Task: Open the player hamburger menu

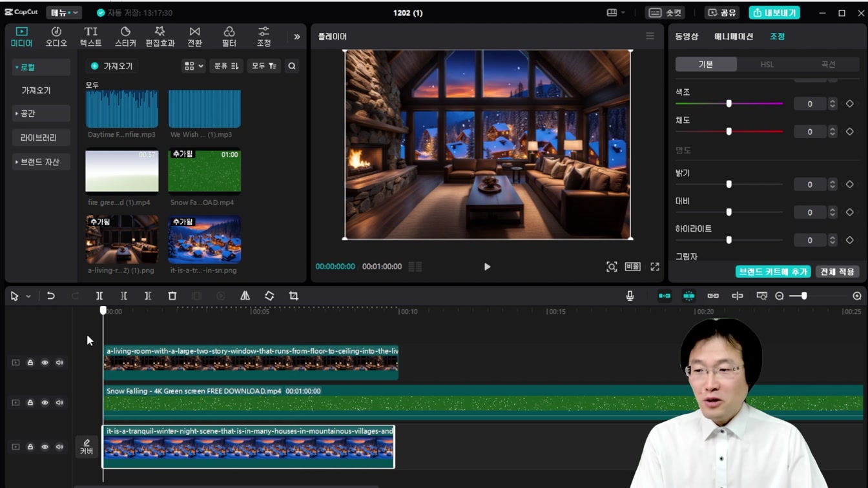Action: (650, 36)
